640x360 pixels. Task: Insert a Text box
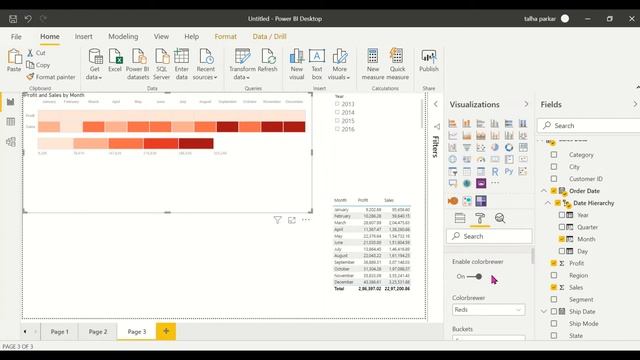tap(317, 64)
